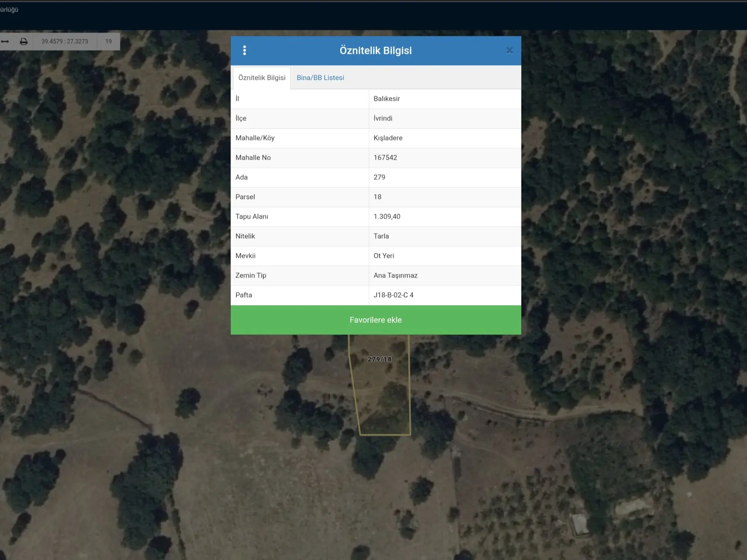The image size is (747, 560).
Task: Click the Kışladere Mahalle/Köy value
Action: click(388, 138)
